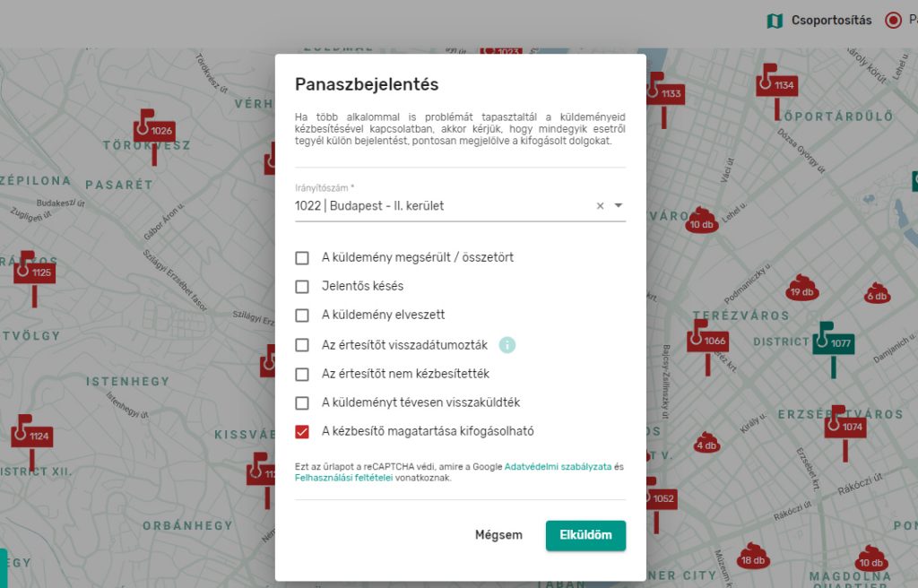This screenshot has width=918, height=588.
Task: Open the 19 db complaint cluster
Action: (801, 289)
